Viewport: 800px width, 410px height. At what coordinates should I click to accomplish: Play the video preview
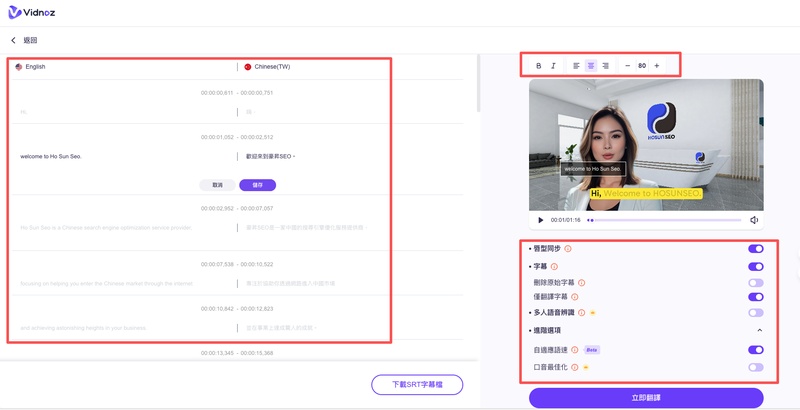point(541,220)
